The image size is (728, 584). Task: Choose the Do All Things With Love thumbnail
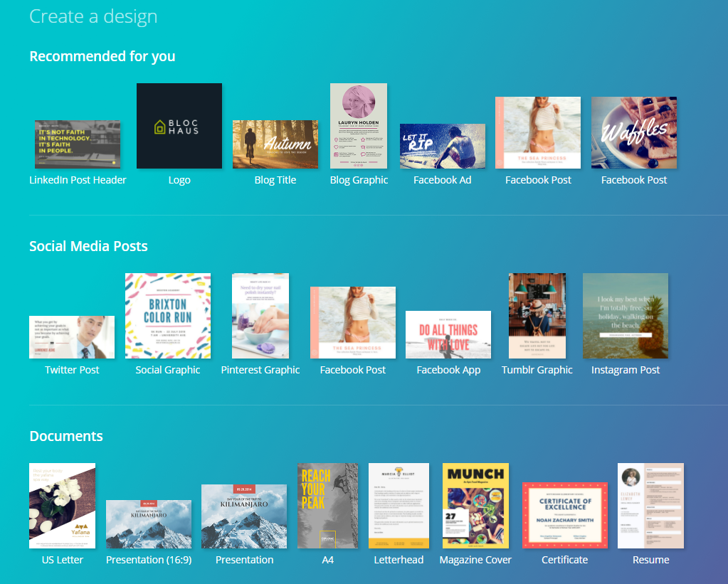tap(448, 334)
